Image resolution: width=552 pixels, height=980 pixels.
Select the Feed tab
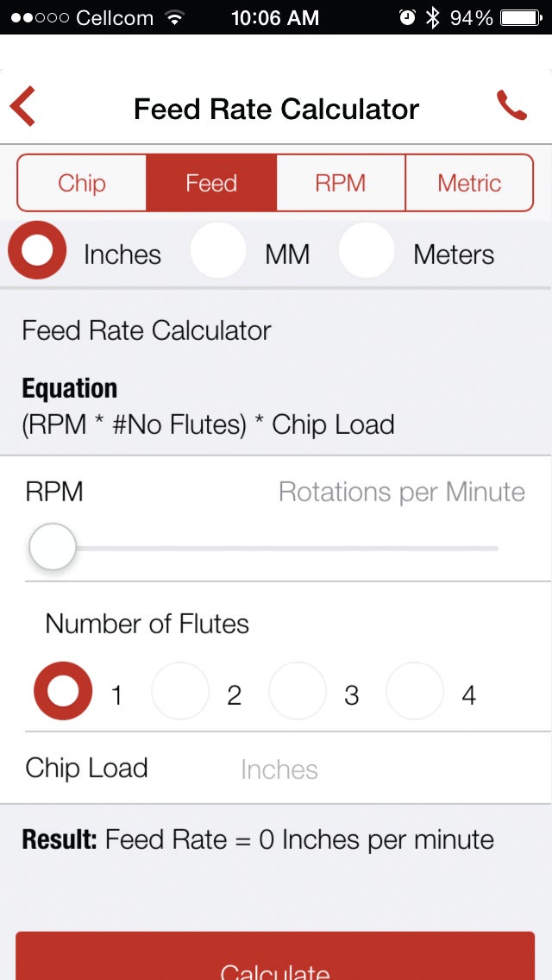pyautogui.click(x=211, y=183)
